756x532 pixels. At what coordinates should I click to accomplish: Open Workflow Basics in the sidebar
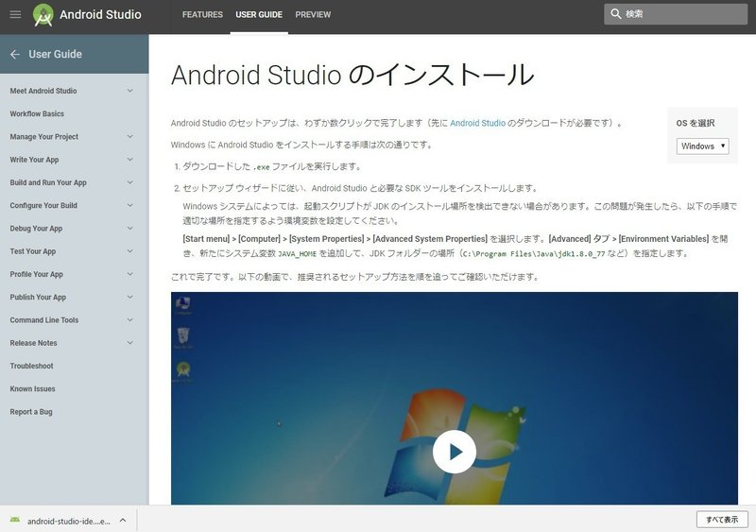[x=37, y=113]
